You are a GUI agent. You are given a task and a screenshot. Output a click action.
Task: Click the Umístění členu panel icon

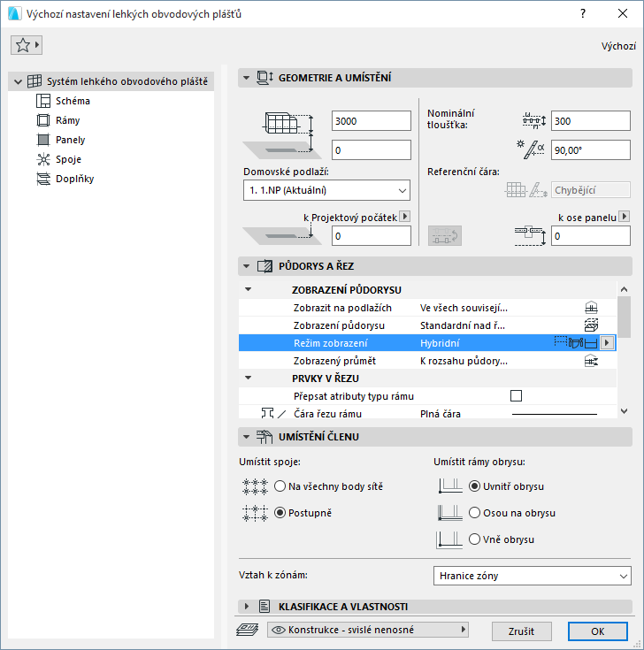[264, 437]
